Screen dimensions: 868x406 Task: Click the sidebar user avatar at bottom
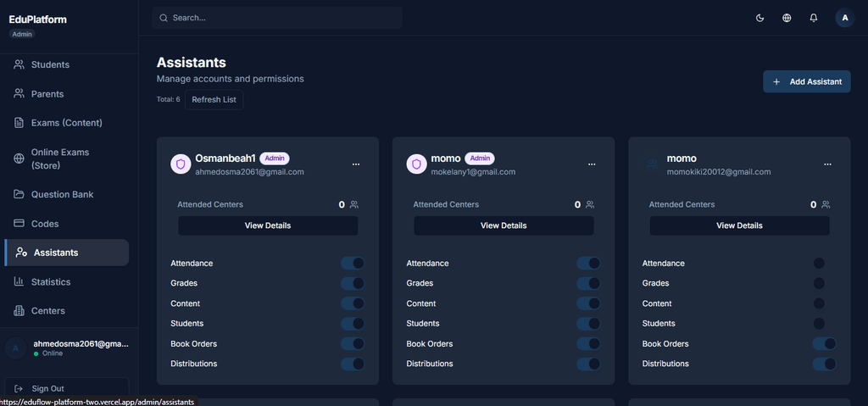pyautogui.click(x=15, y=348)
